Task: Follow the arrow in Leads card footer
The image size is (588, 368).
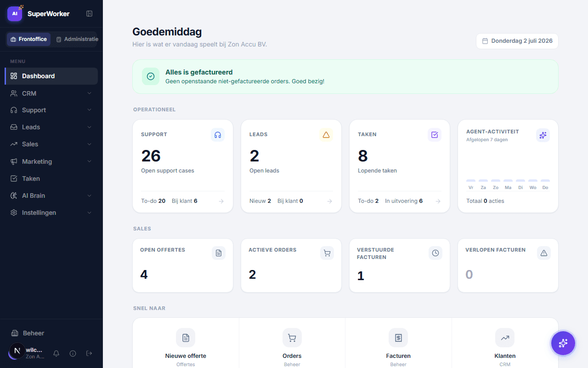Action: pyautogui.click(x=329, y=201)
